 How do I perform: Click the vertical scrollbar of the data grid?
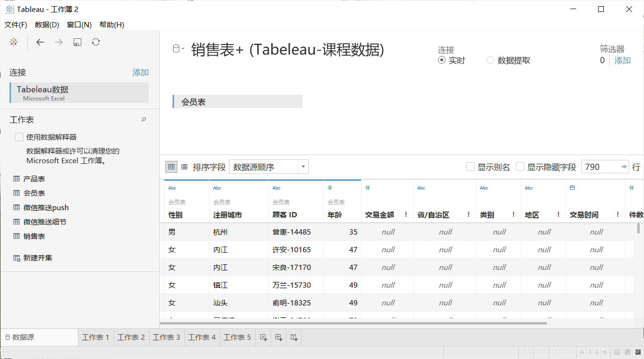click(x=639, y=229)
